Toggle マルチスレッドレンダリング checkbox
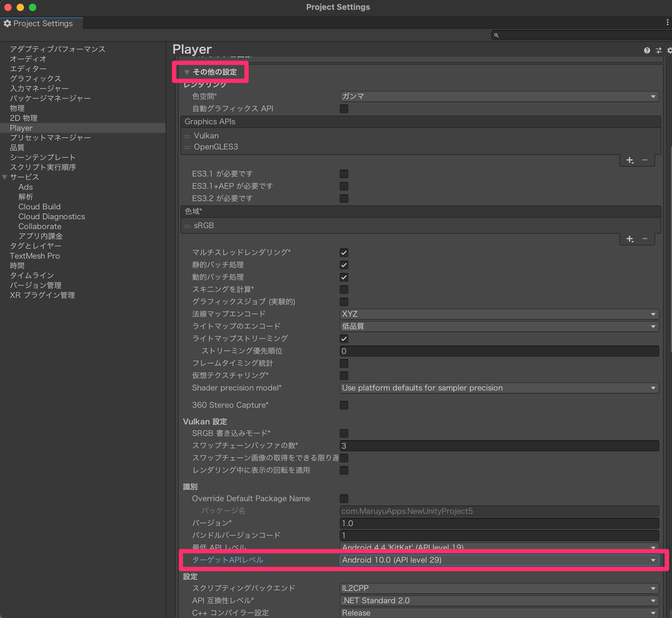The width and height of the screenshot is (672, 618). pyautogui.click(x=344, y=252)
